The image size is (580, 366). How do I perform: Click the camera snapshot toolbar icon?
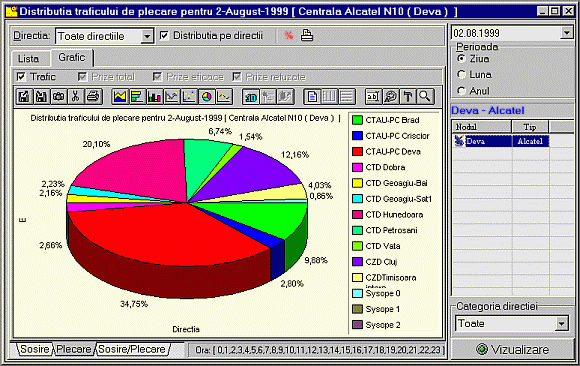click(58, 97)
